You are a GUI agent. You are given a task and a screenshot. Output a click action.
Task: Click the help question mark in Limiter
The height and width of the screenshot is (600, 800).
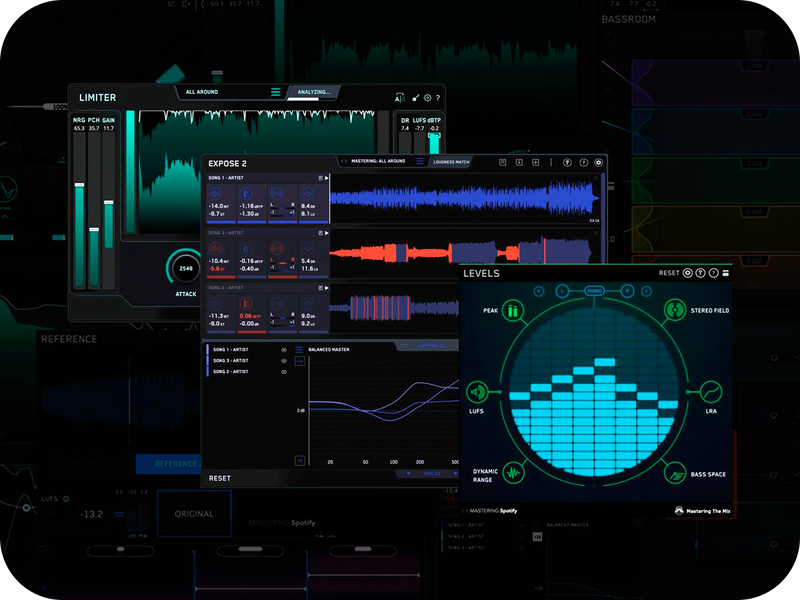438,98
